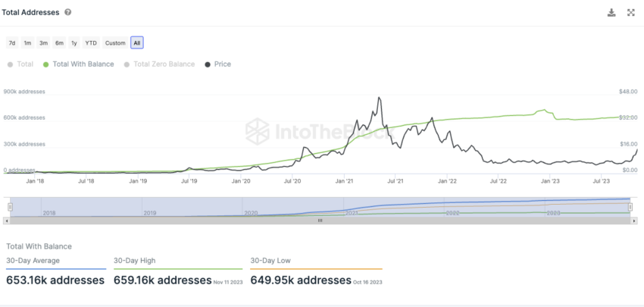Screen dimensions: 644x307
Task: Choose the 6m range button
Action: pyautogui.click(x=60, y=42)
